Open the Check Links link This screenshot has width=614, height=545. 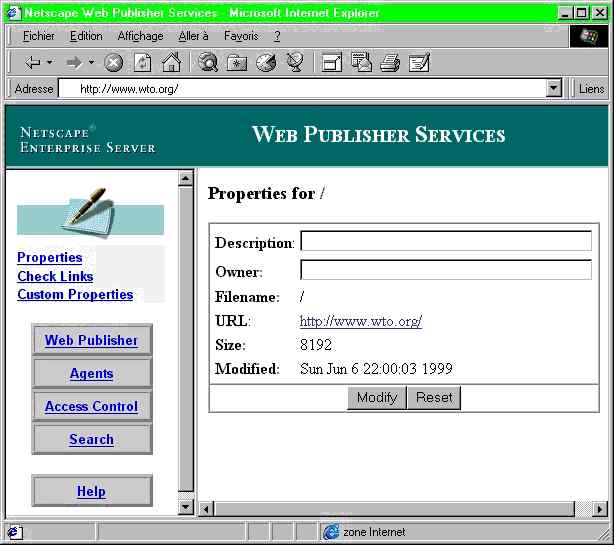tap(55, 276)
